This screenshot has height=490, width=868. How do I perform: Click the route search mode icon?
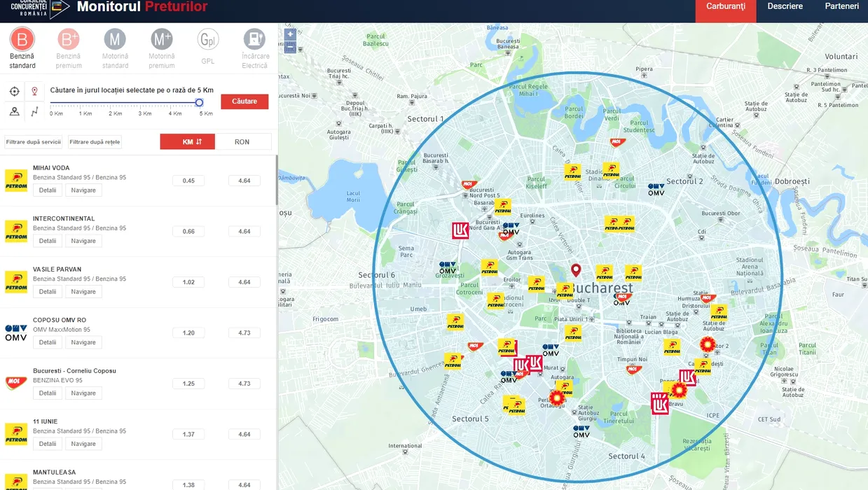(34, 111)
